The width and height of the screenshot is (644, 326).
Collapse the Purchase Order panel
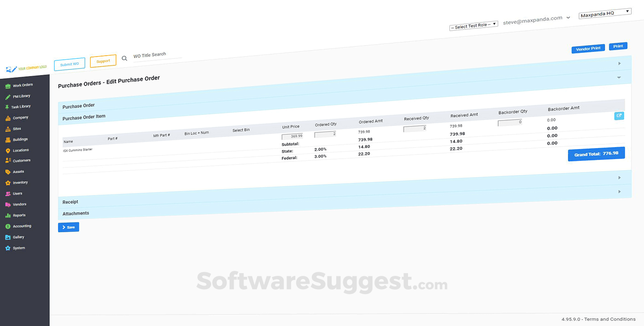619,77
